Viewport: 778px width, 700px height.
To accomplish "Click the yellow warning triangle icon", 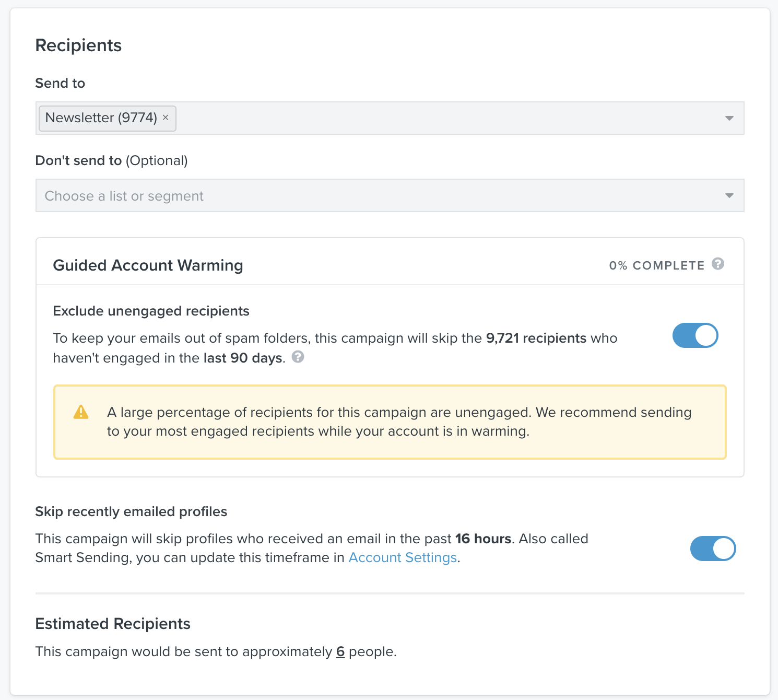I will pos(81,412).
